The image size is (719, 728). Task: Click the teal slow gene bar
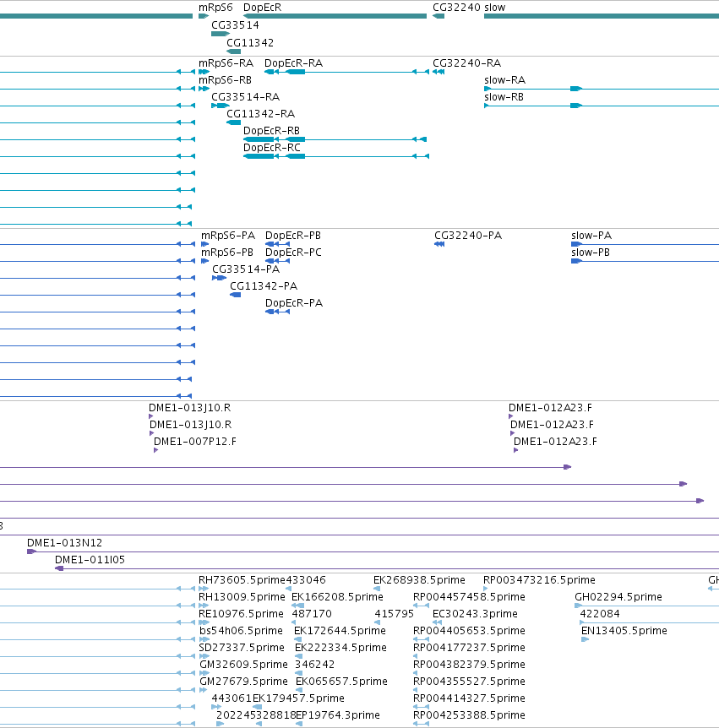[602, 16]
